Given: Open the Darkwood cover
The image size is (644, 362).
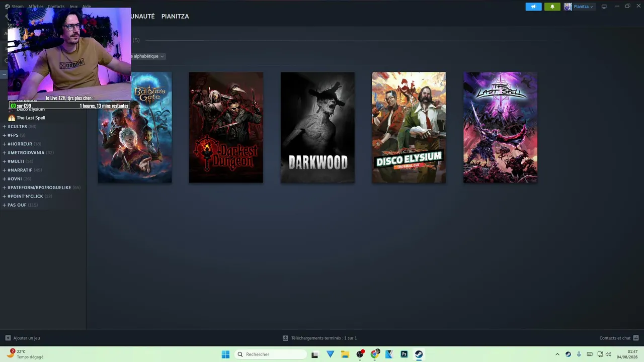Looking at the screenshot, I should pos(317,127).
